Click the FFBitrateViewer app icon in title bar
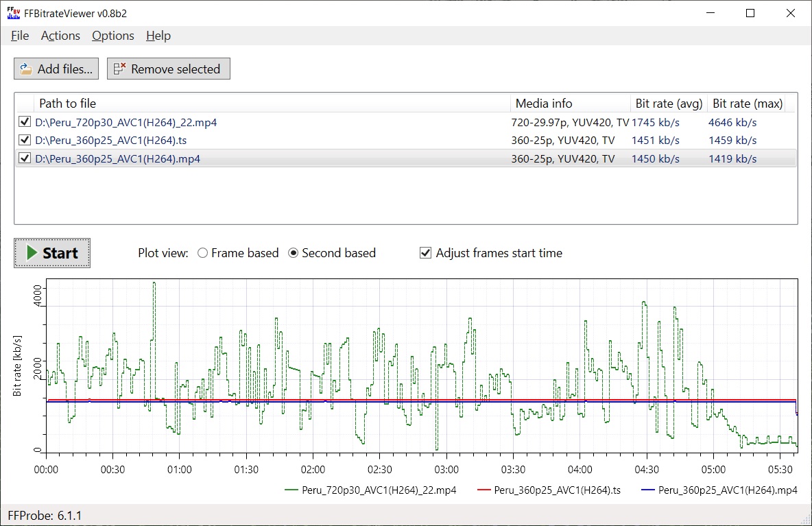The image size is (812, 526). click(13, 12)
